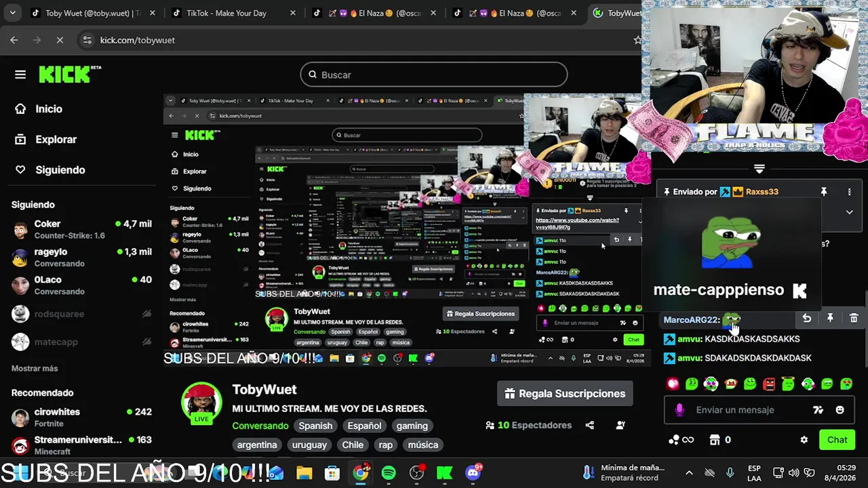Show hidden system tray icons
The height and width of the screenshot is (488, 868).
tap(689, 472)
